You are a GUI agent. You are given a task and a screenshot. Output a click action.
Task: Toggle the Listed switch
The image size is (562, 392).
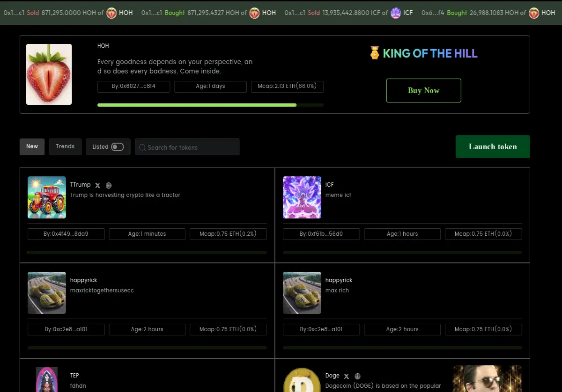(117, 147)
